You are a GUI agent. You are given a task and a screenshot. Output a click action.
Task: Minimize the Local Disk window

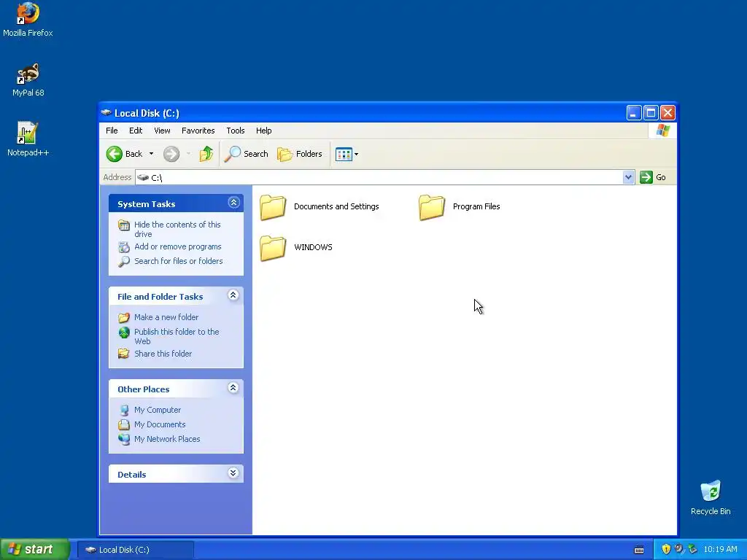[x=634, y=113]
